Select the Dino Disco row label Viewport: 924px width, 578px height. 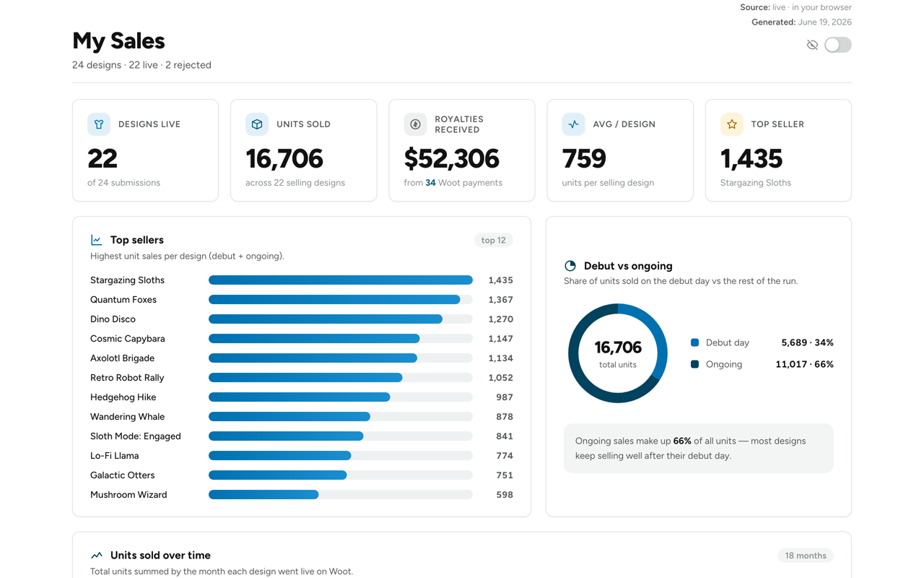pyautogui.click(x=113, y=319)
